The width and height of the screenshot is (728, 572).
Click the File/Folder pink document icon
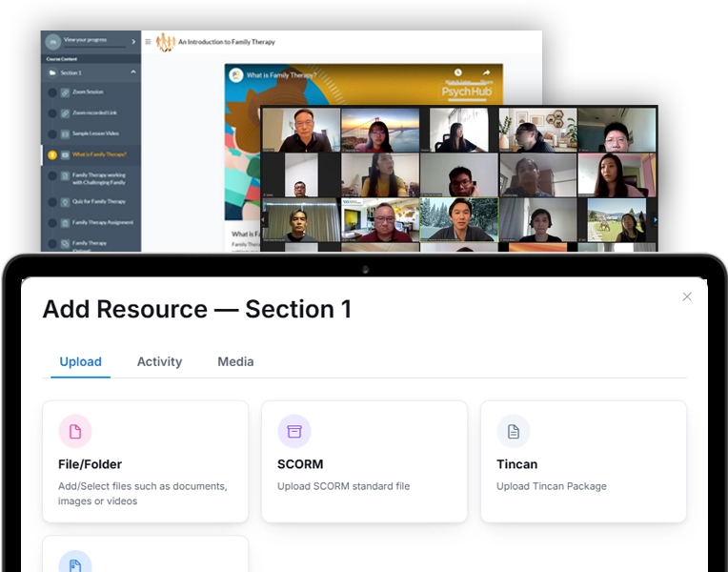point(75,431)
